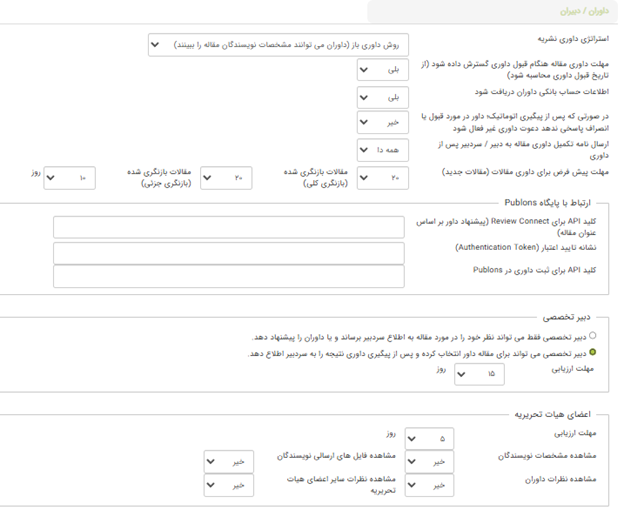Click the Review Connect API key field

pyautogui.click(x=229, y=228)
